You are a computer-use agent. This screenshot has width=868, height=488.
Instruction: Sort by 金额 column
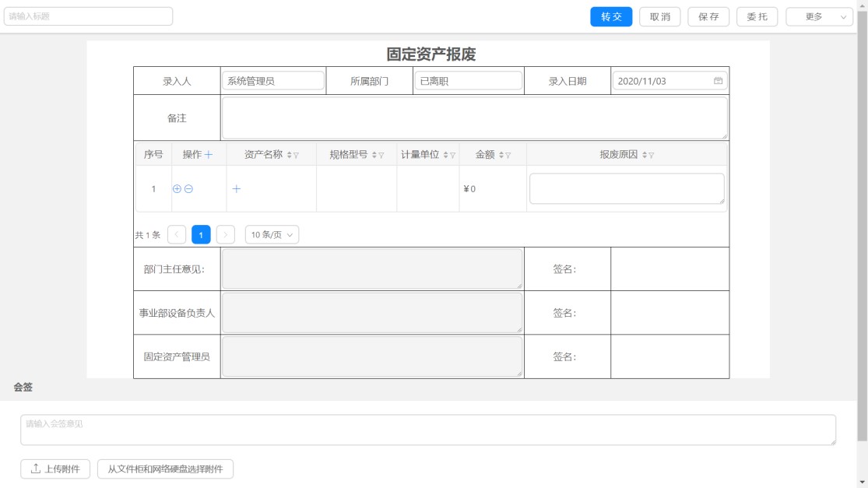point(501,155)
